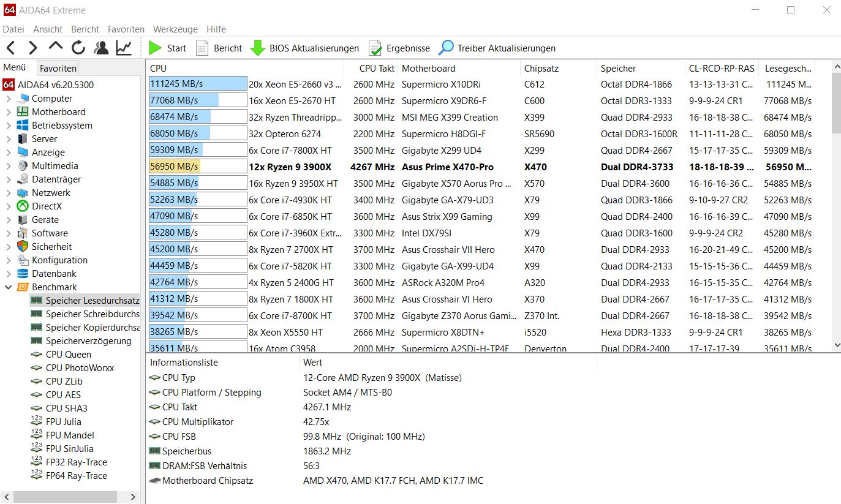Open the Werkzeuge menu
The width and height of the screenshot is (841, 504).
click(175, 29)
